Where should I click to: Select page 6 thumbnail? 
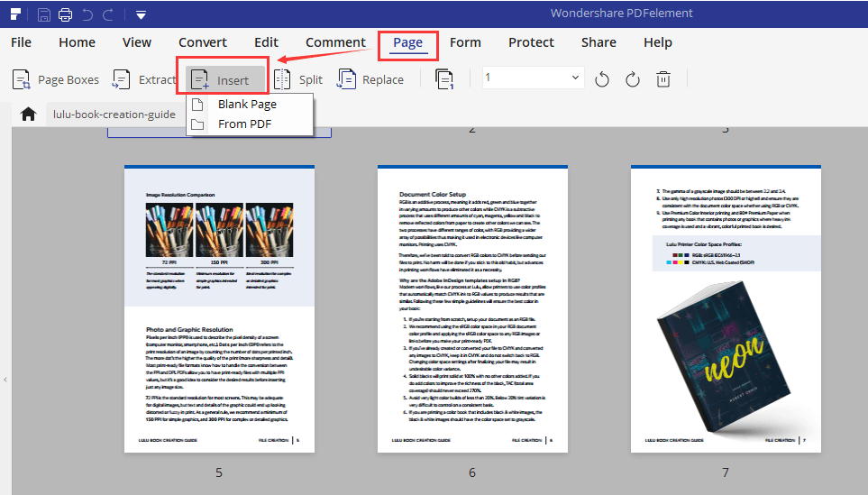[x=471, y=310]
